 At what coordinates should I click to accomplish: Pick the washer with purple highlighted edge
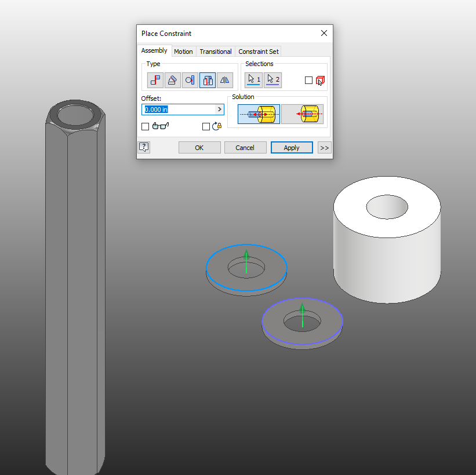(x=303, y=324)
